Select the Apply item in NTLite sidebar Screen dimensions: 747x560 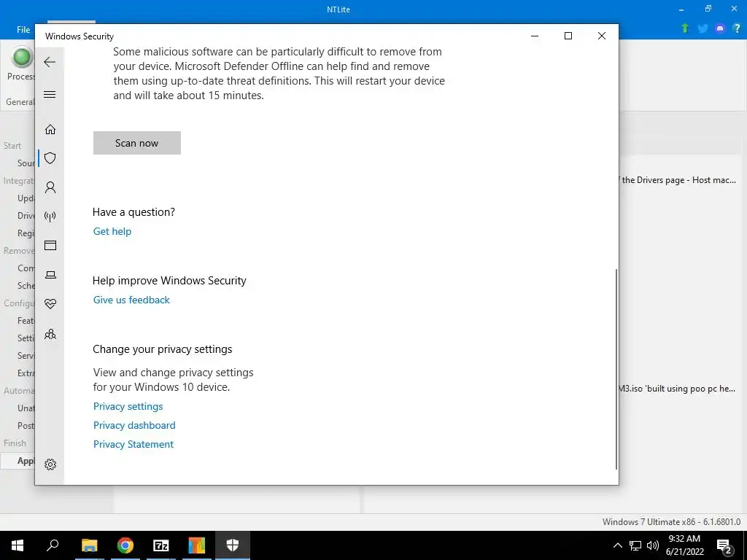click(18, 461)
